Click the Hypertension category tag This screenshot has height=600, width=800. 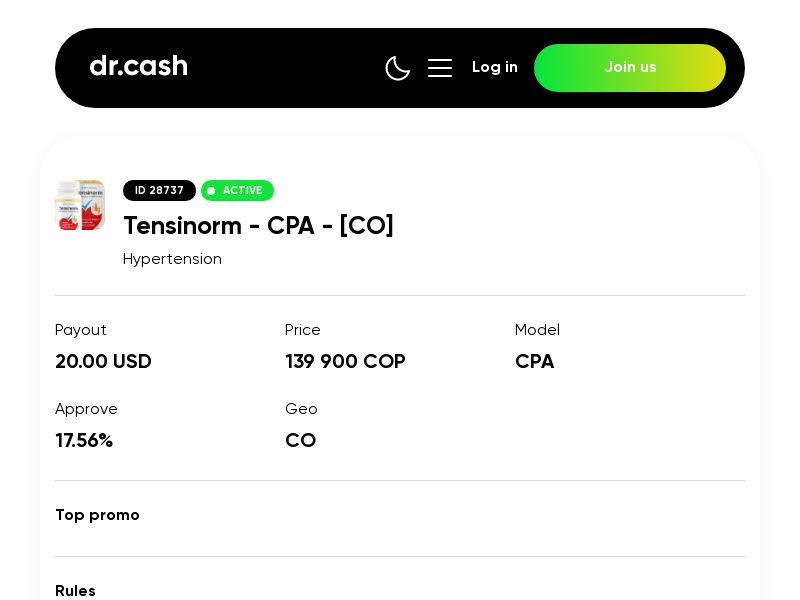[x=172, y=258]
